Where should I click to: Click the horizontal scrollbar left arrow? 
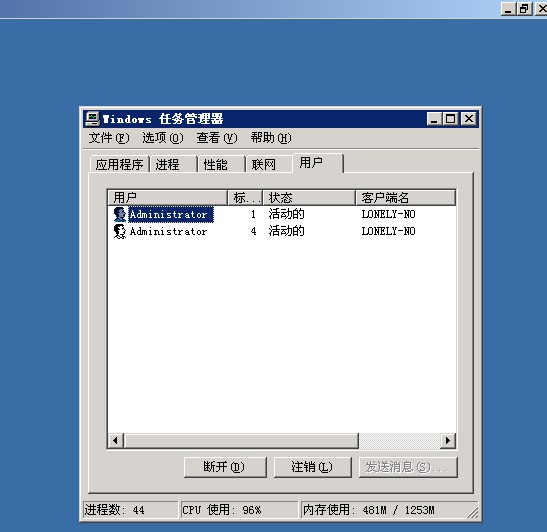pos(116,441)
